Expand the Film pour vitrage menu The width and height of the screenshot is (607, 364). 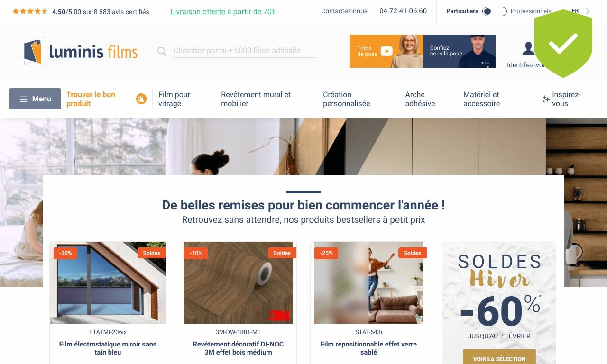click(x=175, y=99)
